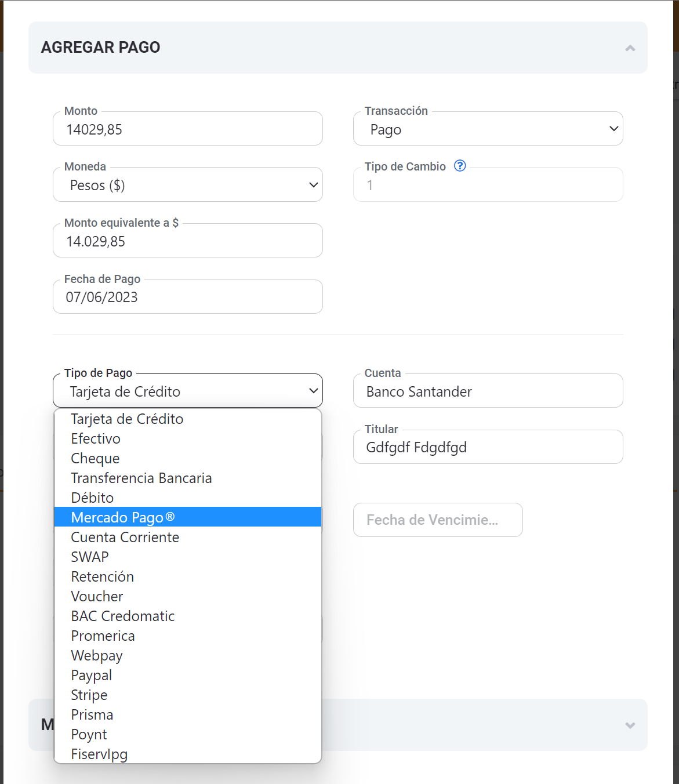
Task: Collapse the Agregar Pago section chevron
Action: coord(630,48)
